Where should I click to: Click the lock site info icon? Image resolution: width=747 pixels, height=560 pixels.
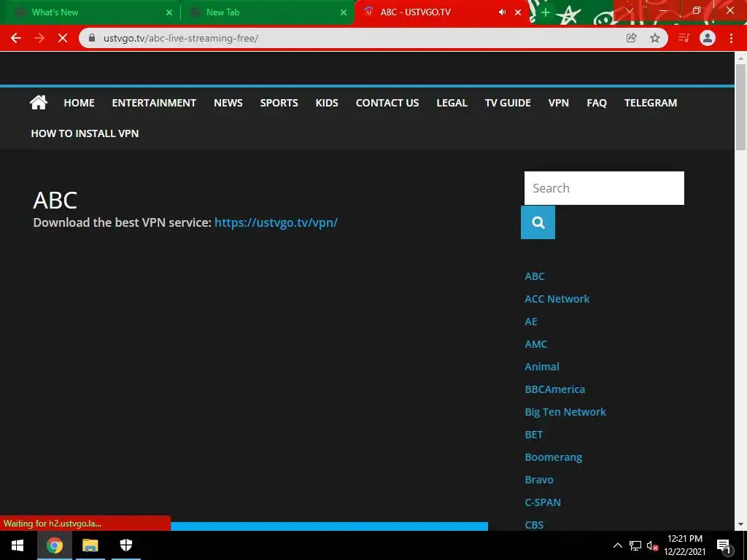[x=92, y=38]
